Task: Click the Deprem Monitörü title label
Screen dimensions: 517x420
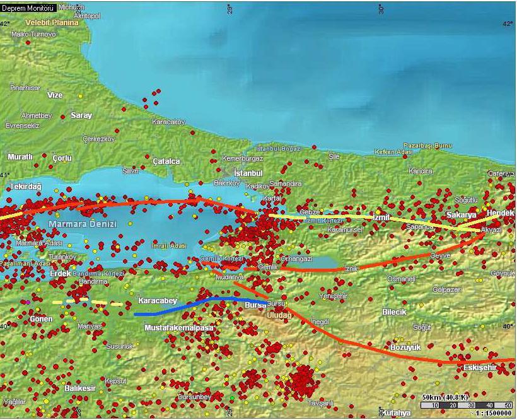Action: 28,8
